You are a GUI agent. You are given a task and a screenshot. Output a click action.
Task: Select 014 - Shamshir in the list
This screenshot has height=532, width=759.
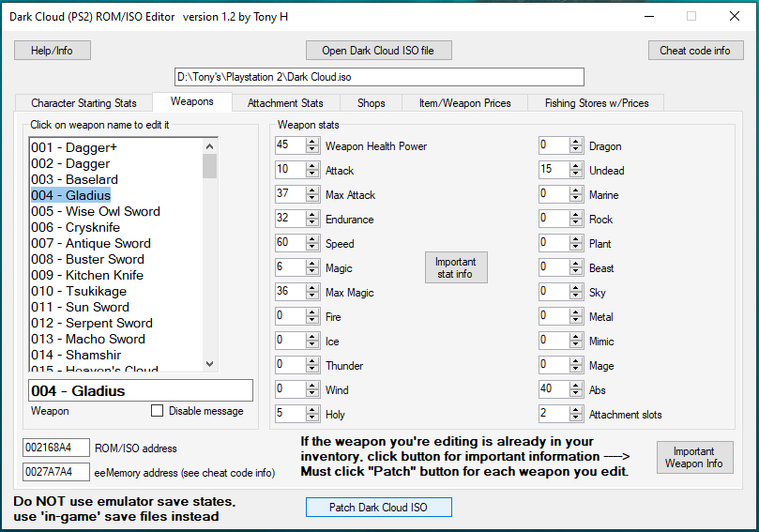[76, 356]
